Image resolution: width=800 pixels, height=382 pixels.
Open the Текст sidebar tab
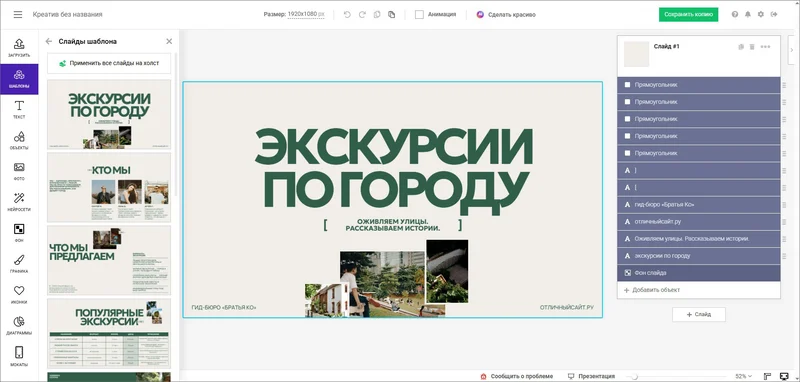(19, 110)
